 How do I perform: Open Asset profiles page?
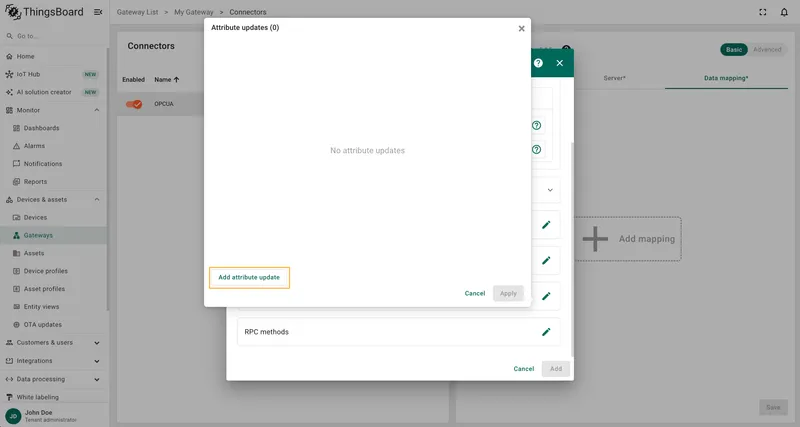click(x=54, y=289)
